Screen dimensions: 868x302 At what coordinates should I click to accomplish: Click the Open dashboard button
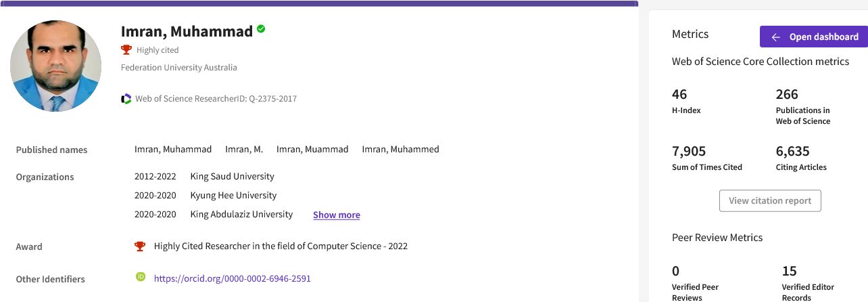[814, 37]
